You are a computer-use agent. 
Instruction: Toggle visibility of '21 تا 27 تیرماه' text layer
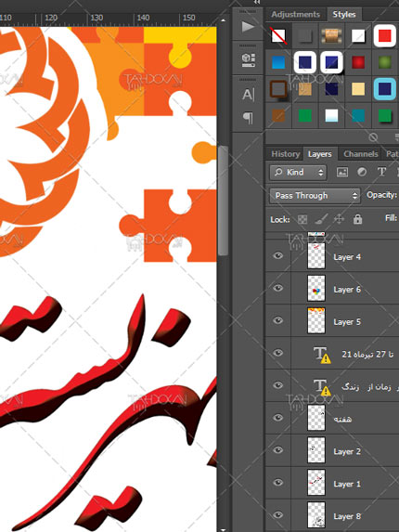tap(278, 353)
